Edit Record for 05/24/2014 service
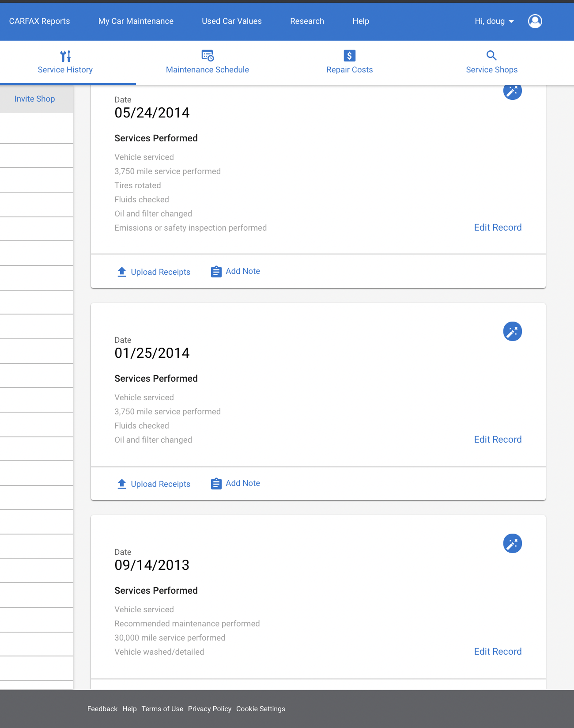This screenshot has width=574, height=728. point(498,227)
